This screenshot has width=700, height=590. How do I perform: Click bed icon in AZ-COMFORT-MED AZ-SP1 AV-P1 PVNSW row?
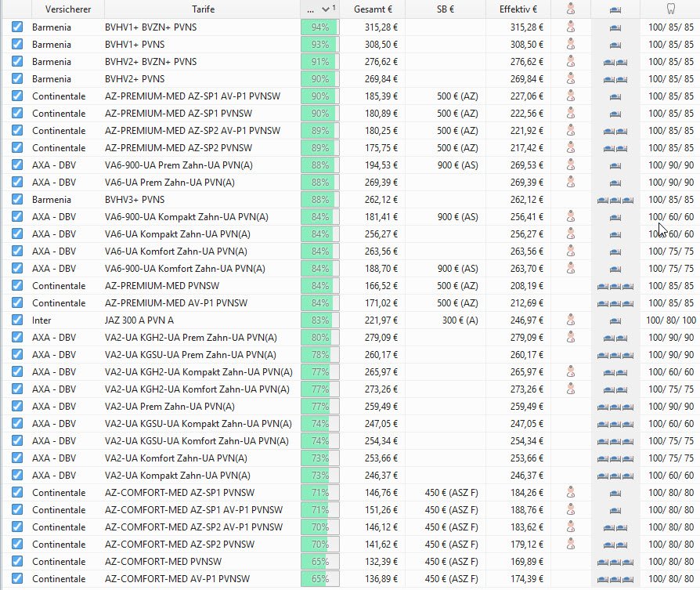coord(615,511)
